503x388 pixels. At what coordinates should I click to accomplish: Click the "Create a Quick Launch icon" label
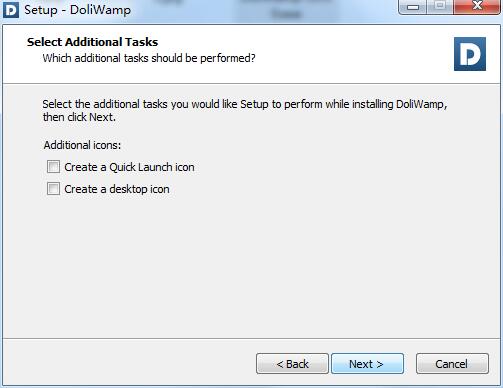(x=129, y=167)
